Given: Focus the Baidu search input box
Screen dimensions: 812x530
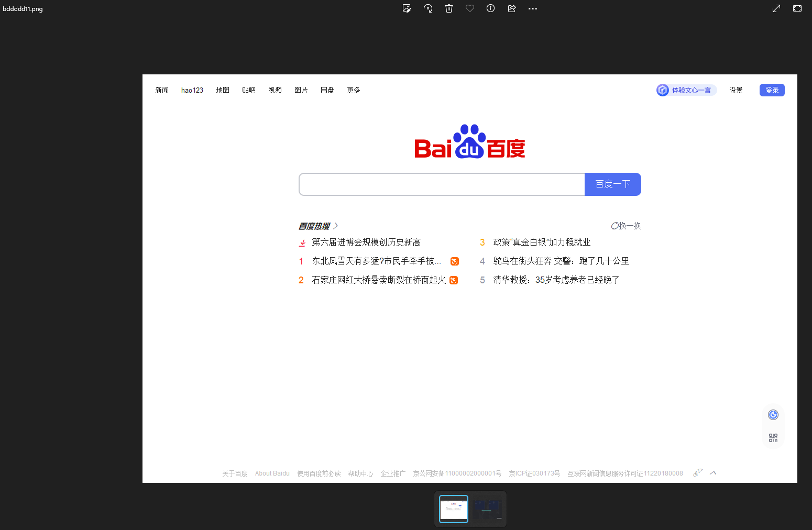Looking at the screenshot, I should pos(442,184).
